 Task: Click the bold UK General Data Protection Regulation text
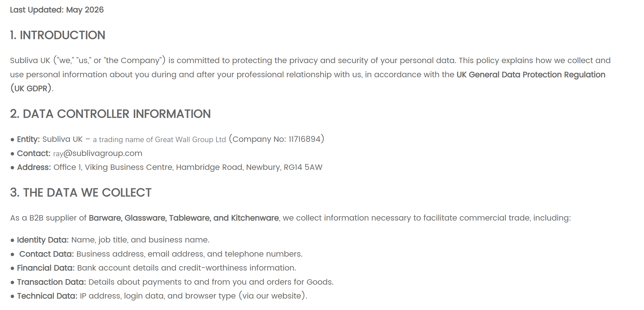pyautogui.click(x=531, y=75)
